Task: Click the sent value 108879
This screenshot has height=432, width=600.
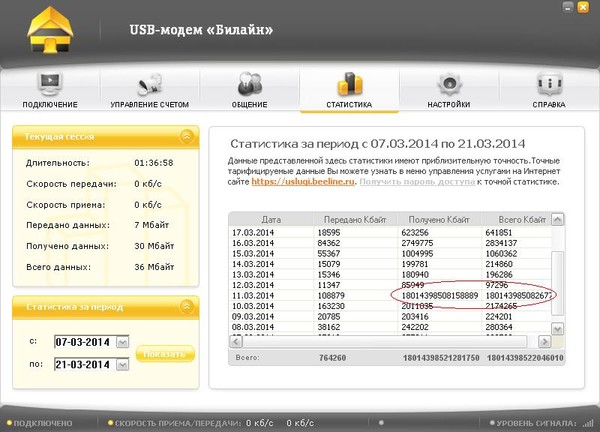Action: 331,295
